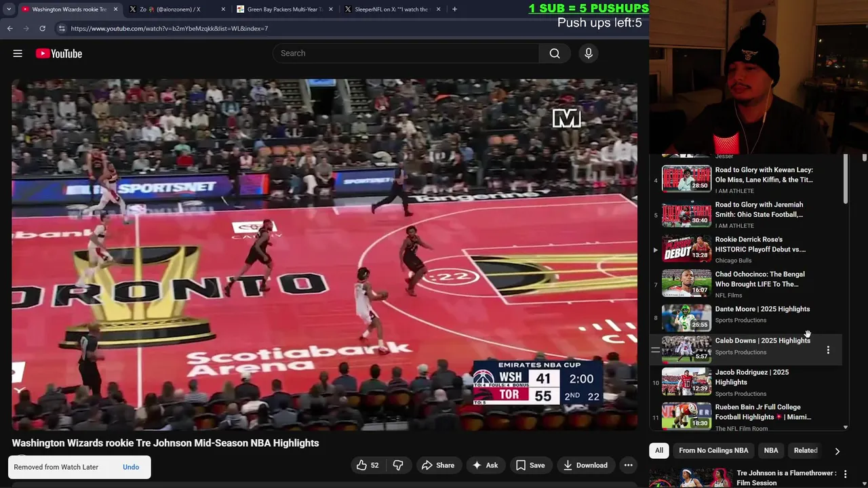Click the search magnifier button
Image resolution: width=868 pixels, height=488 pixels.
[555, 54]
